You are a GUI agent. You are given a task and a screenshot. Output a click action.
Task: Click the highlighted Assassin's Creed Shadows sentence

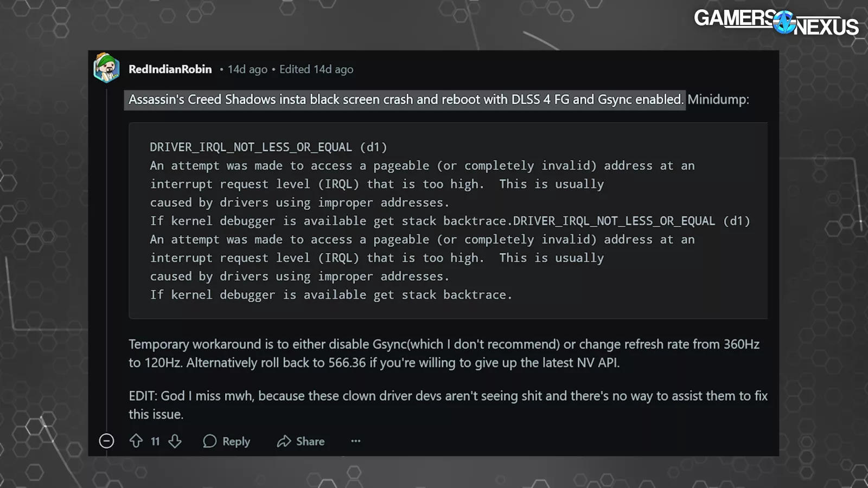pyautogui.click(x=405, y=100)
